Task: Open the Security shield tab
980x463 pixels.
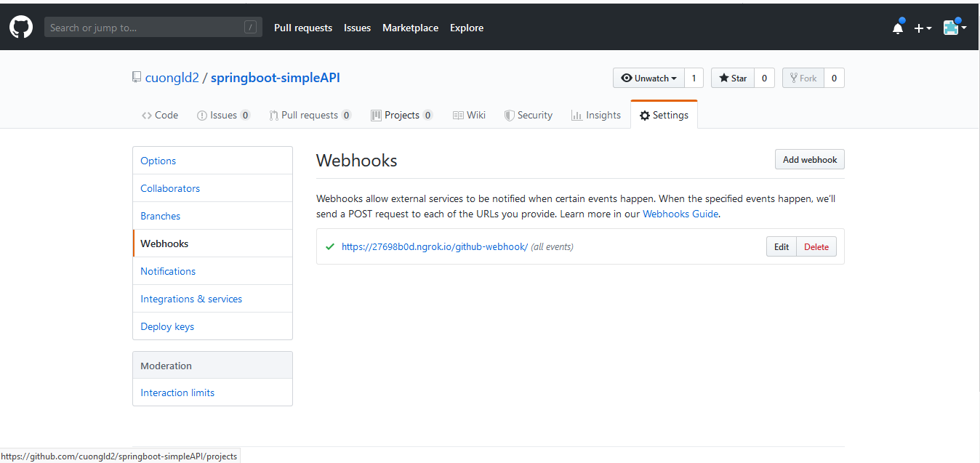Action: pyautogui.click(x=529, y=115)
